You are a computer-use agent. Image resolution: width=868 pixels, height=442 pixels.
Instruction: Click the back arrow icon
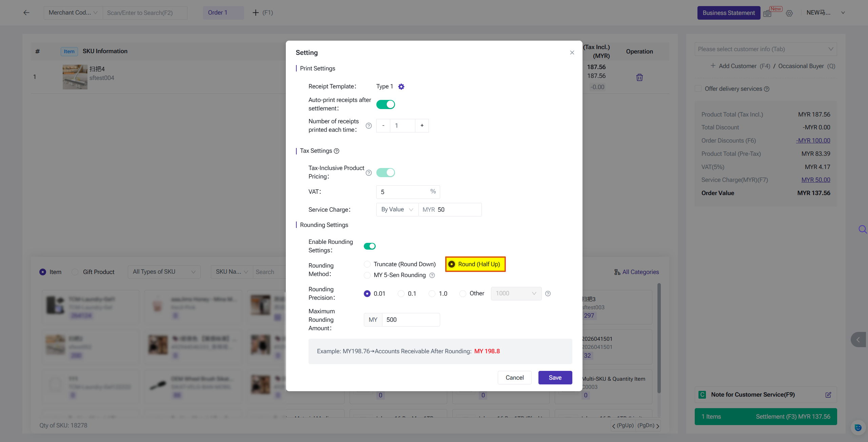point(26,13)
